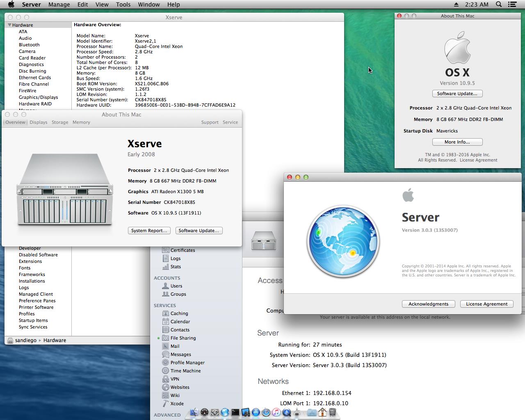Click the Xserve thumbnail in Server window
525x420 pixels.
263,240
